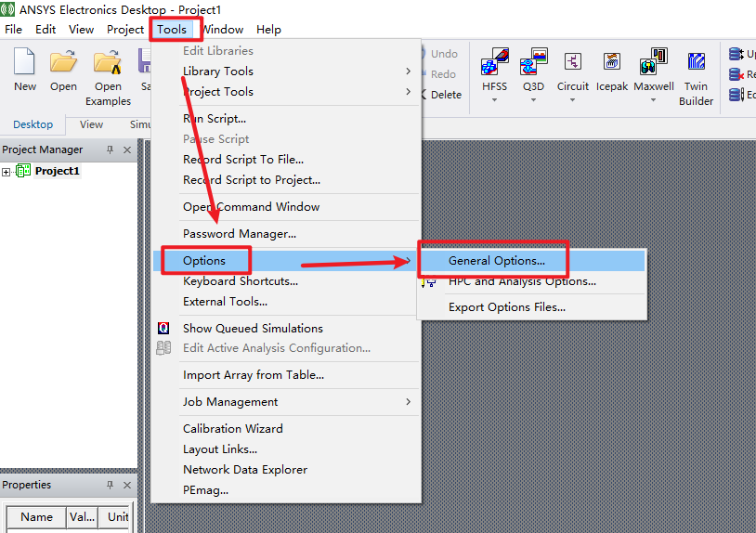This screenshot has height=533, width=756.
Task: Open External Tools...
Action: (225, 302)
